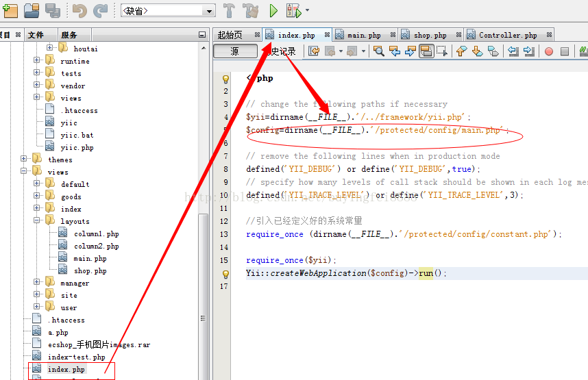Click the Save All icon
Viewport: 588px width, 380px height.
point(53,10)
